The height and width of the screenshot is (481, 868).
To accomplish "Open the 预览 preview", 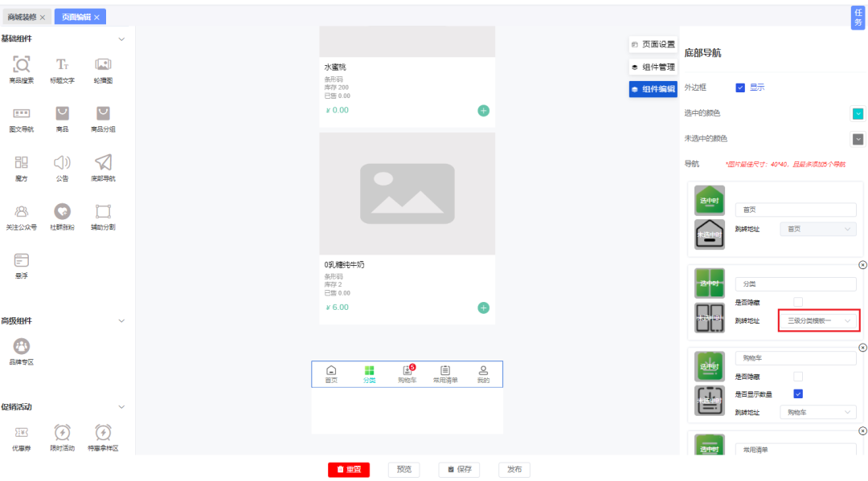I will [403, 470].
